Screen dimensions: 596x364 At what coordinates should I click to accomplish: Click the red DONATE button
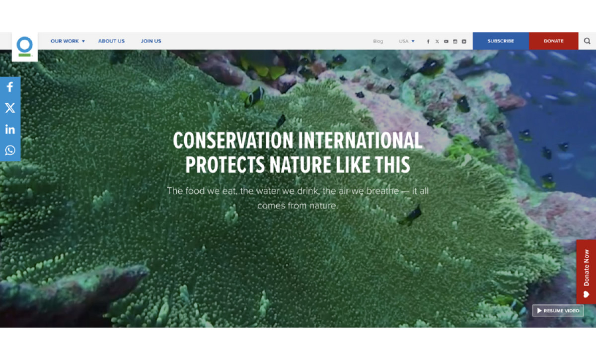click(x=553, y=41)
